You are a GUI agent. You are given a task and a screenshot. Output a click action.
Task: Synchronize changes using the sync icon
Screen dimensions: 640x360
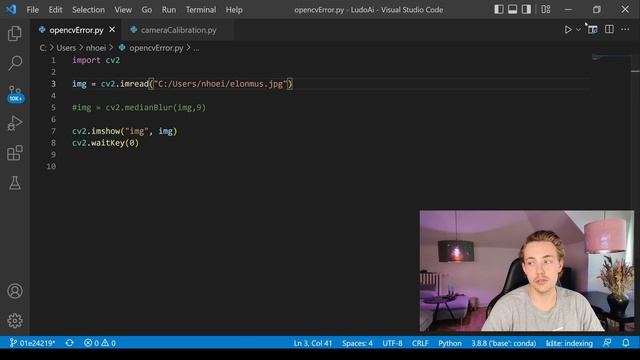70,343
